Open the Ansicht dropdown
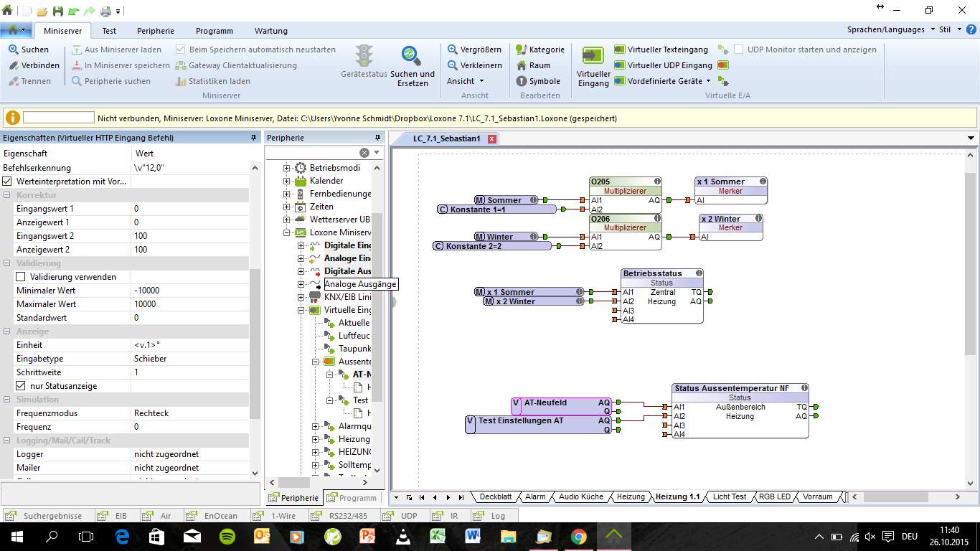The width and height of the screenshot is (980, 551). point(466,81)
